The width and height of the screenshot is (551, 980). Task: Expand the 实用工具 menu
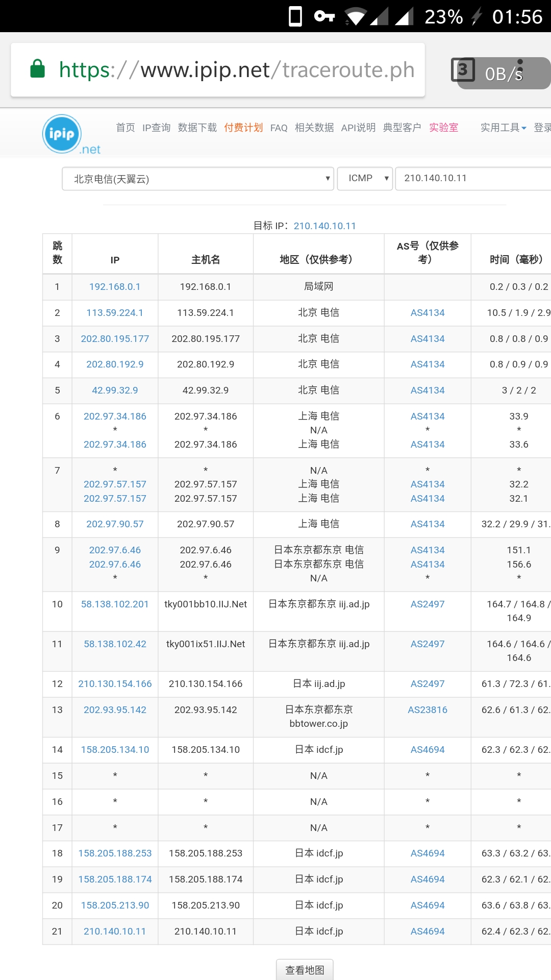503,128
